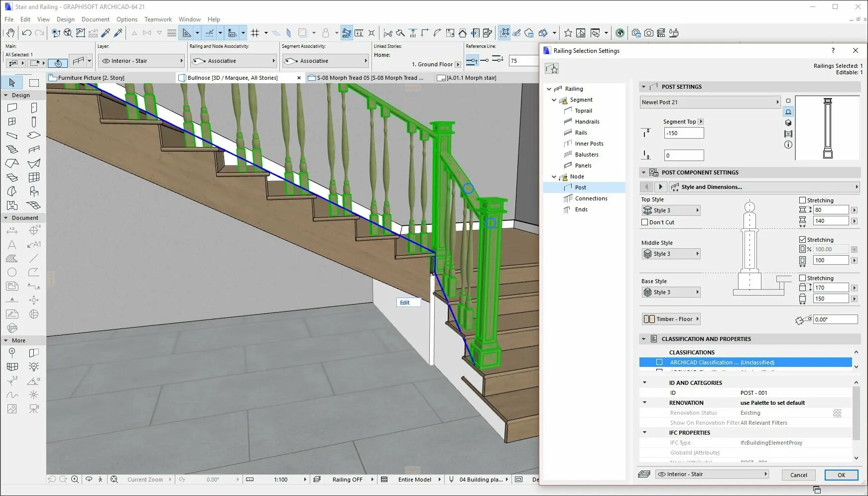Select the Arrow tool in toolbox
This screenshot has width=868, height=496.
click(12, 82)
